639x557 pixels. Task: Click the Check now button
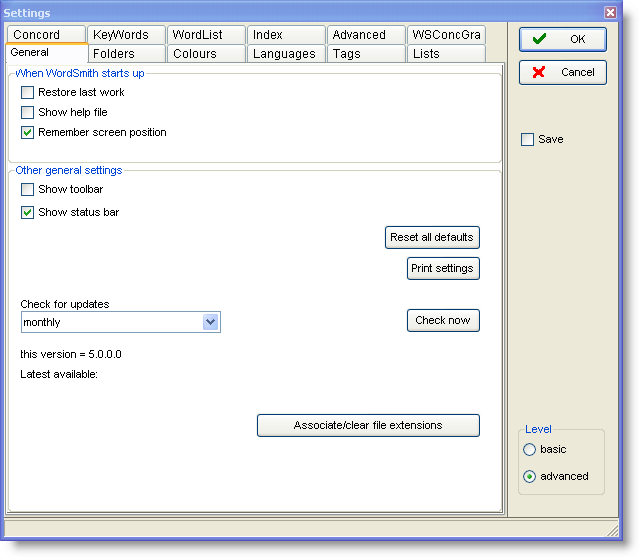pos(443,321)
